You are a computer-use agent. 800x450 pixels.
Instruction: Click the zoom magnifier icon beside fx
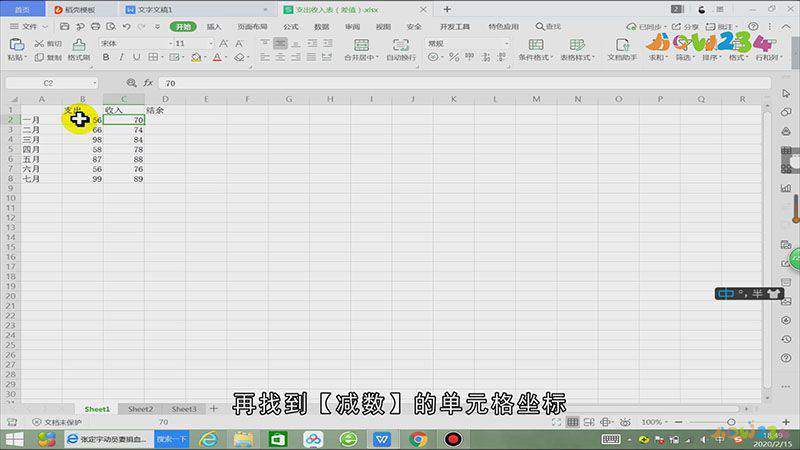(x=132, y=83)
